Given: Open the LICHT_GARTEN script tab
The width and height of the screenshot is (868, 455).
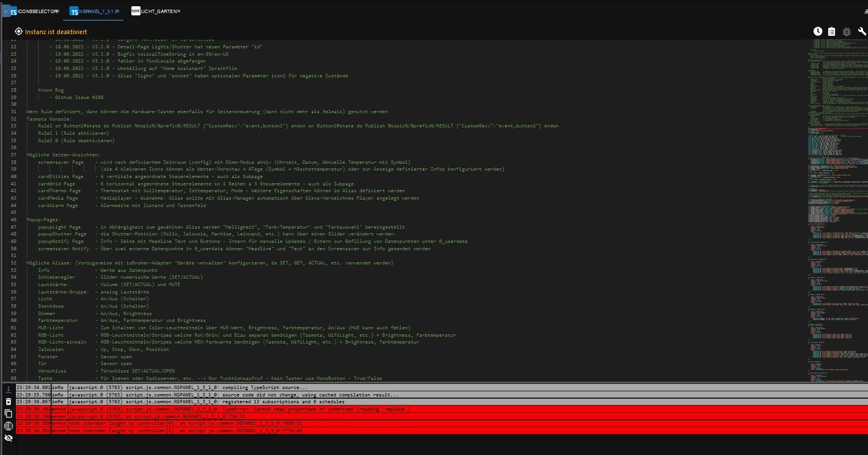Looking at the screenshot, I should 156,11.
